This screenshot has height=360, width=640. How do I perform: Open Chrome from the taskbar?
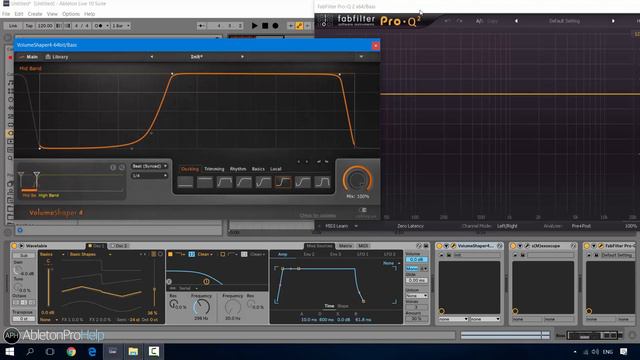(71, 351)
